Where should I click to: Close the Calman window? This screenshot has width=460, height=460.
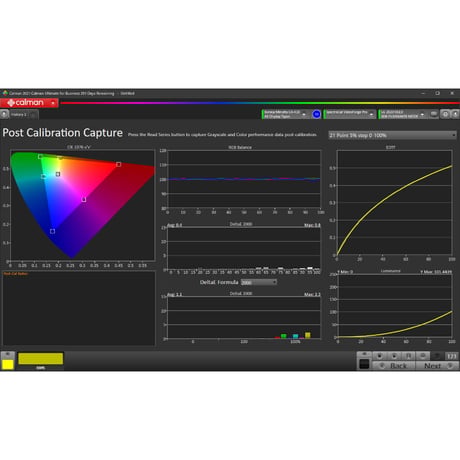click(x=452, y=93)
